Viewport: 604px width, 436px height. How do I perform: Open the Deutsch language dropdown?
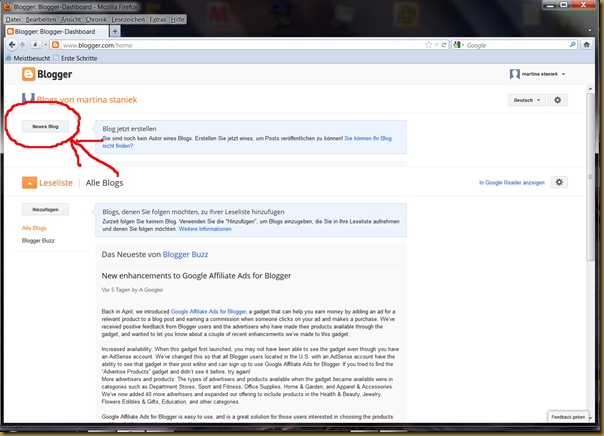coord(526,100)
